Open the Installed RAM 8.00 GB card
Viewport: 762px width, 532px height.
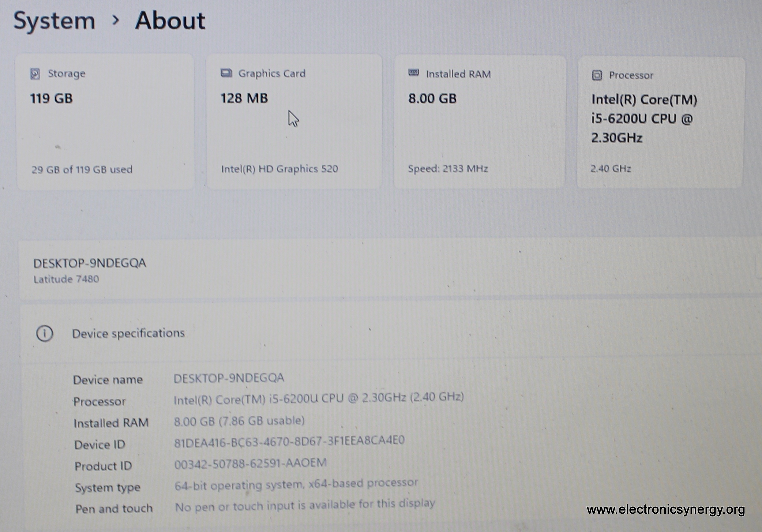479,122
